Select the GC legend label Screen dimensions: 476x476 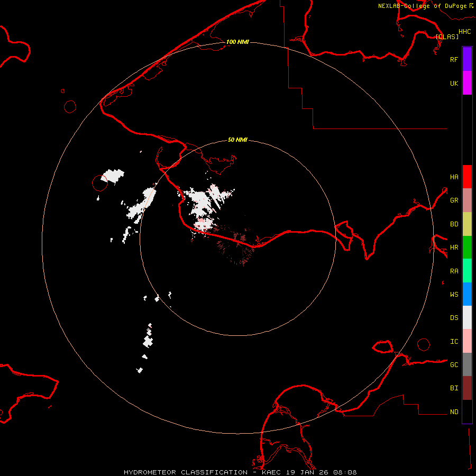454,365
